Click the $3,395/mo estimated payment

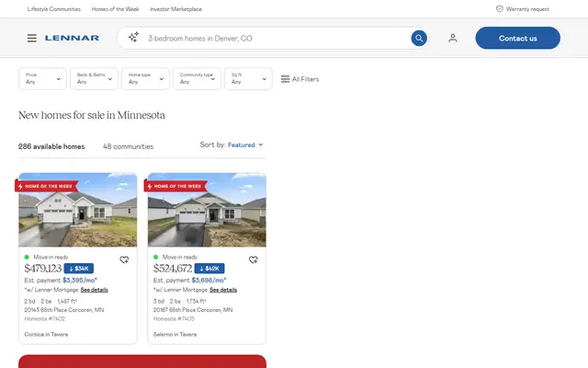click(x=80, y=280)
